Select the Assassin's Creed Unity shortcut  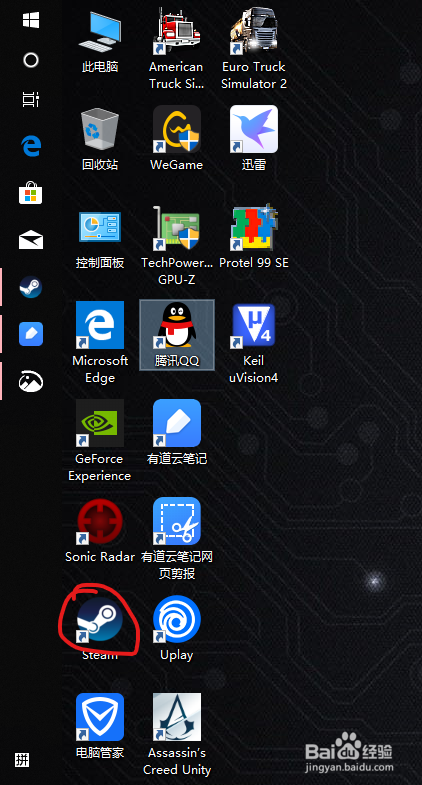[177, 734]
